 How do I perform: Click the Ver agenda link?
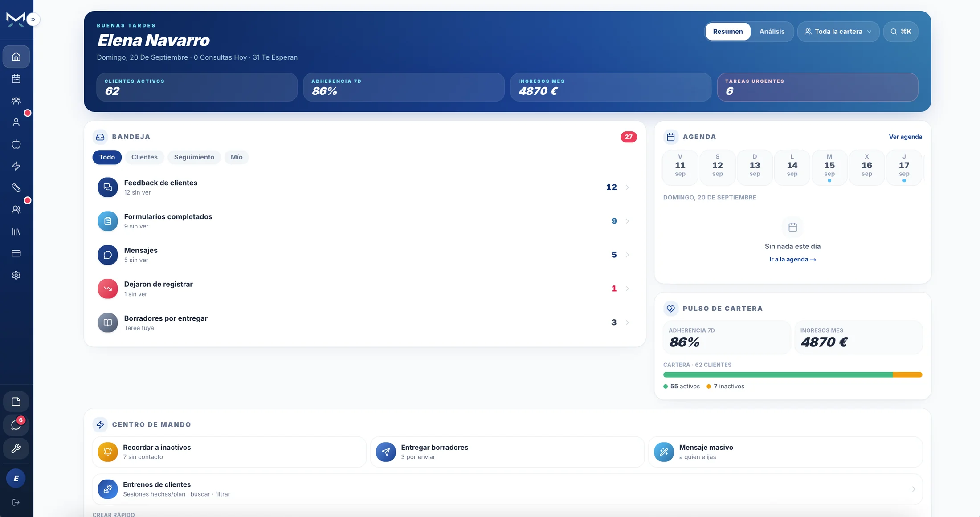click(x=906, y=137)
